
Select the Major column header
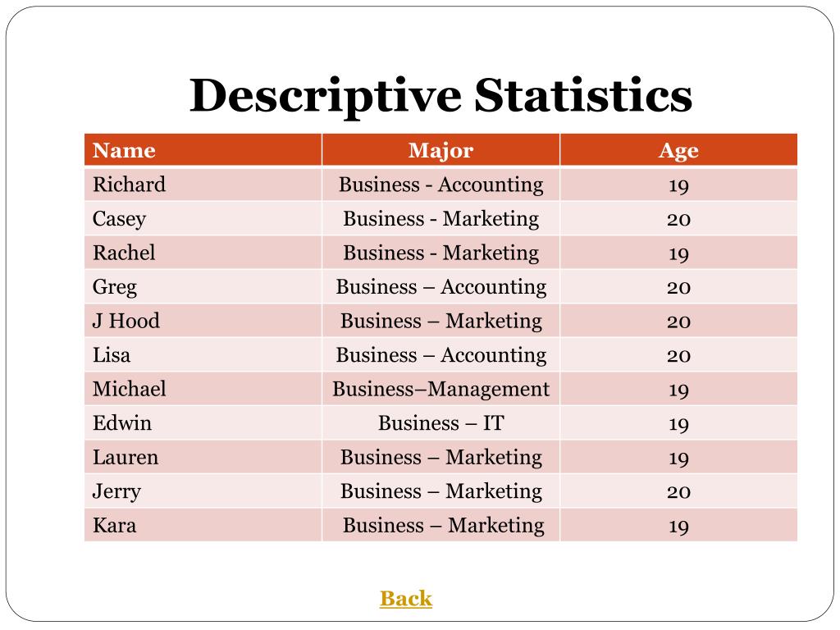(441, 150)
